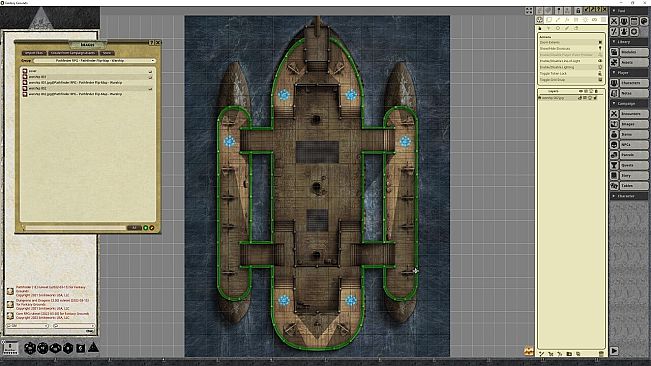Click Import Files in Images window

click(34, 53)
